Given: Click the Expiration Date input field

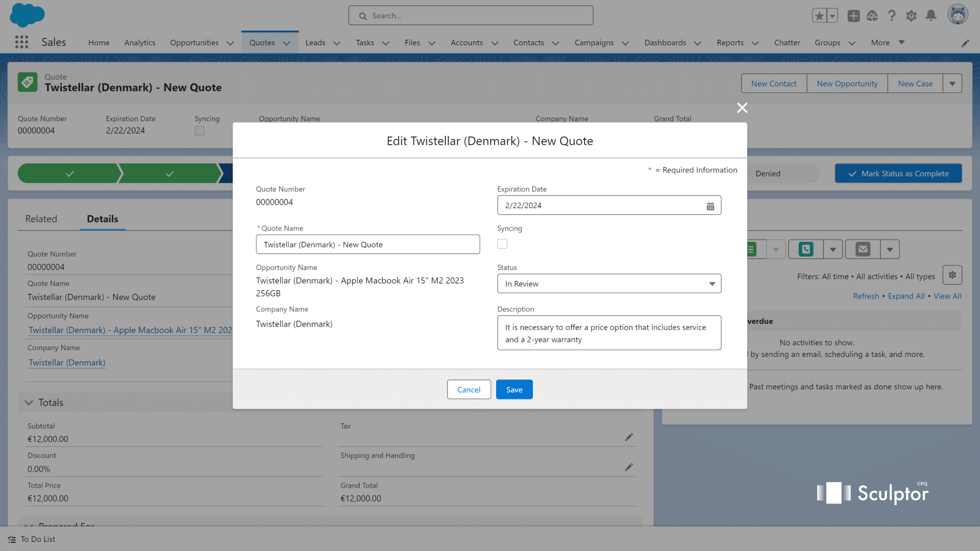Looking at the screenshot, I should click(x=609, y=206).
